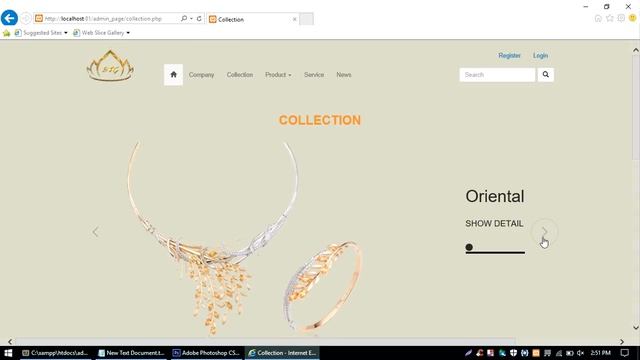Close the Collection tab
The image size is (640, 360).
[294, 19]
